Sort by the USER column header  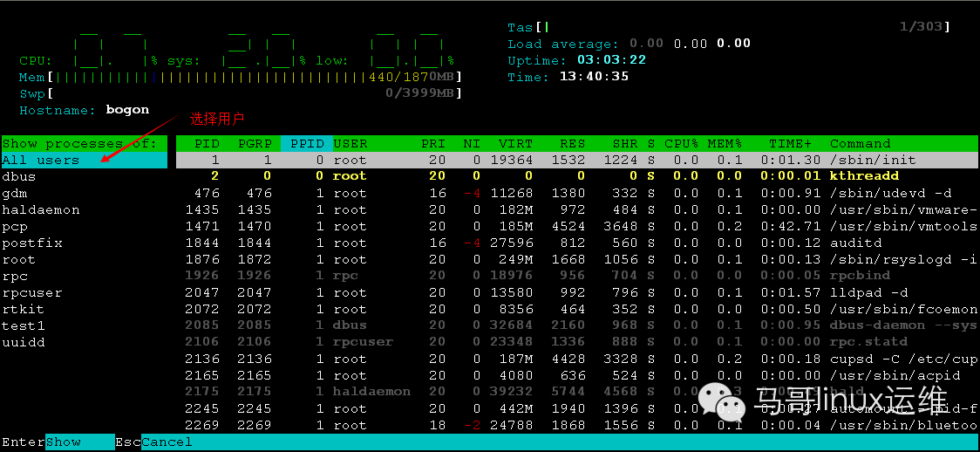coord(350,144)
